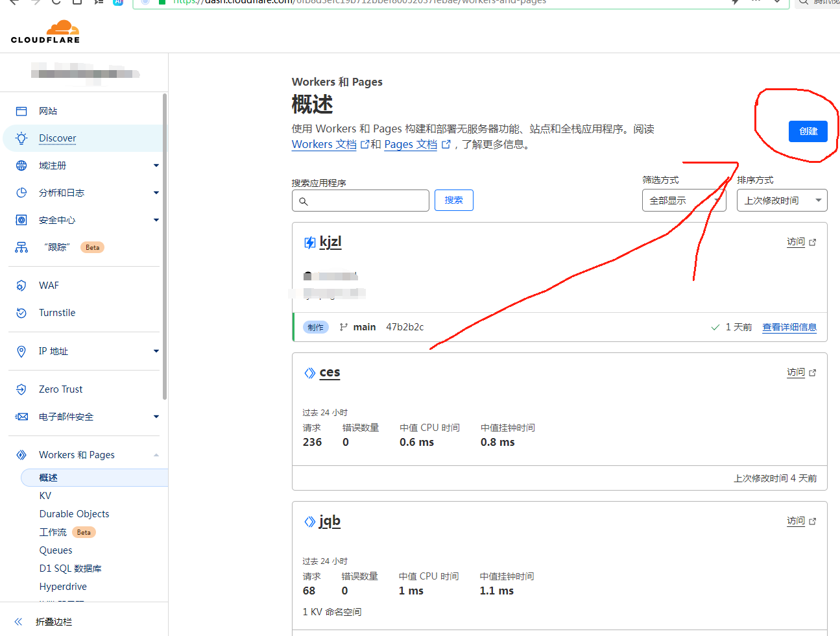Screen dimensions: 840x636
Task: Open the Workers 文档 link
Action: tap(324, 145)
